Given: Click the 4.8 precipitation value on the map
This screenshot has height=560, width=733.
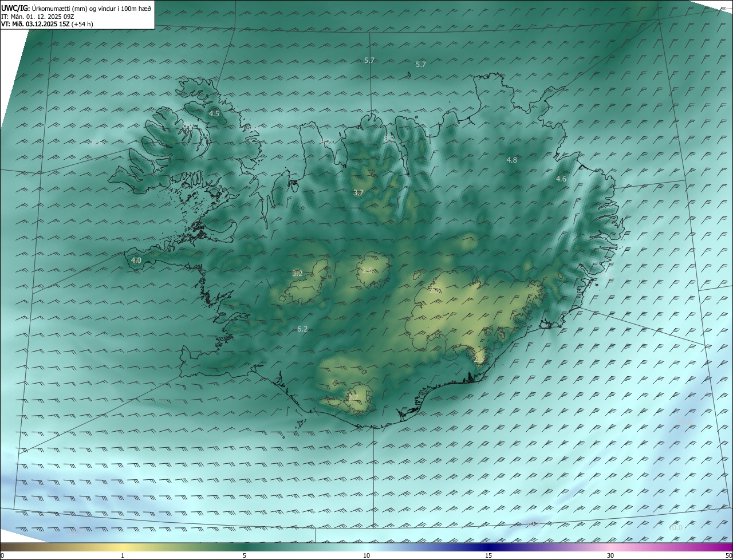Looking at the screenshot, I should point(512,160).
